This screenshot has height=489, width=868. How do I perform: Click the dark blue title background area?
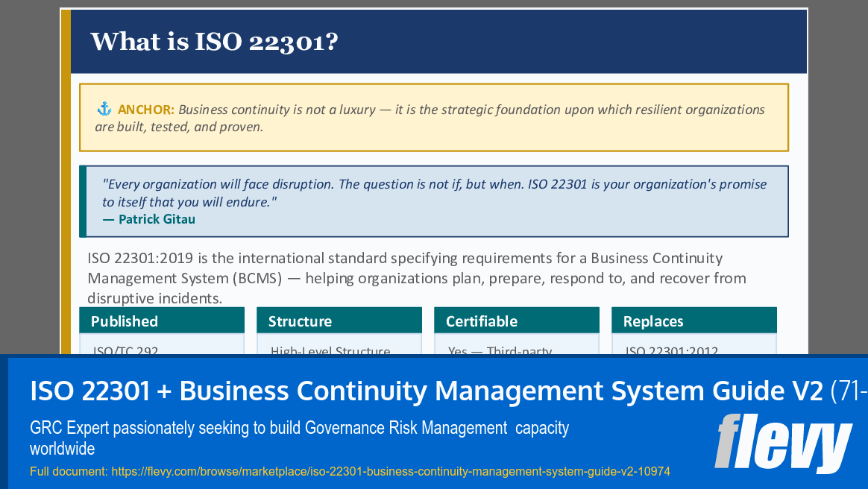coord(522,41)
